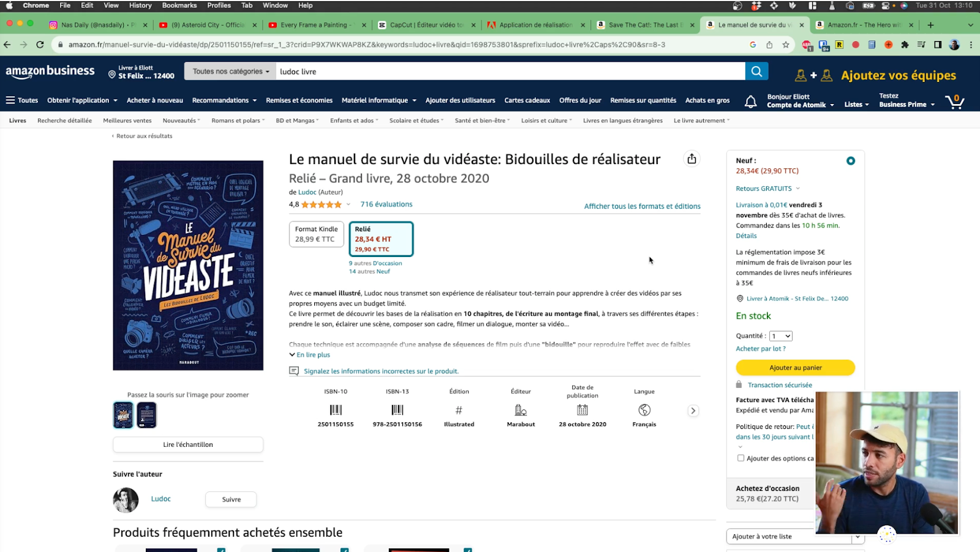
Task: Select the Relié format option
Action: click(x=381, y=239)
